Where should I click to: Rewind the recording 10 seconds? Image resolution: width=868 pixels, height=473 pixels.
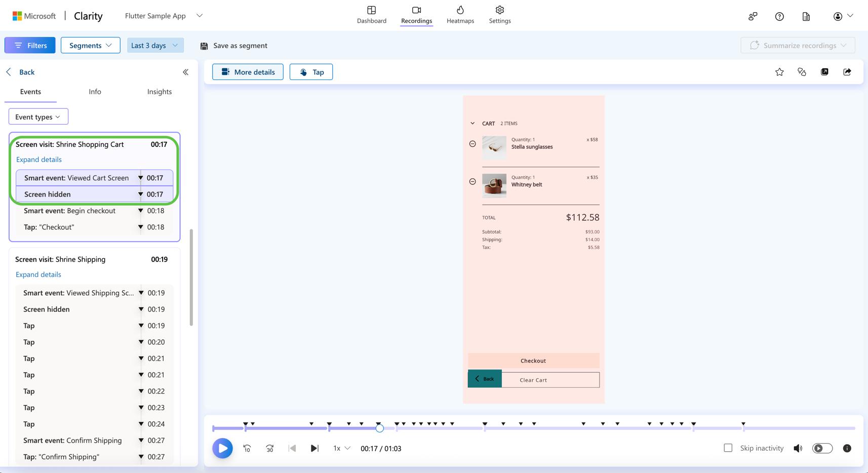(x=247, y=448)
